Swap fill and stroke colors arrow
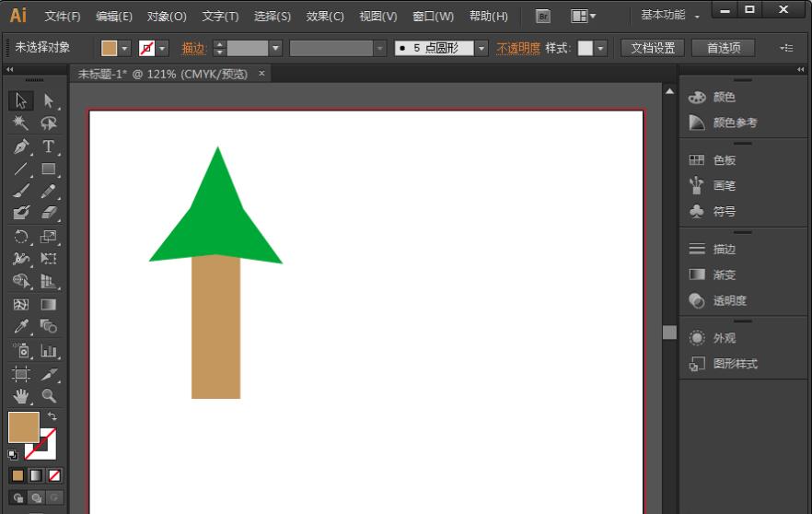 pos(52,416)
